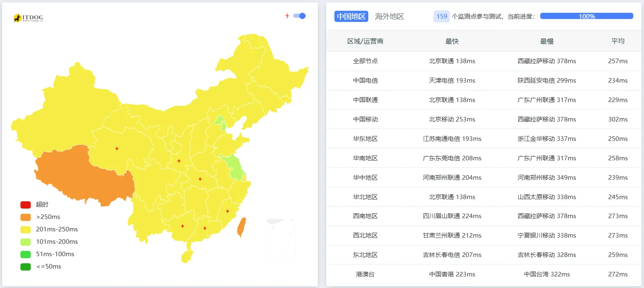
Task: Click the lightning marker near Guangxi
Action: [x=204, y=228]
